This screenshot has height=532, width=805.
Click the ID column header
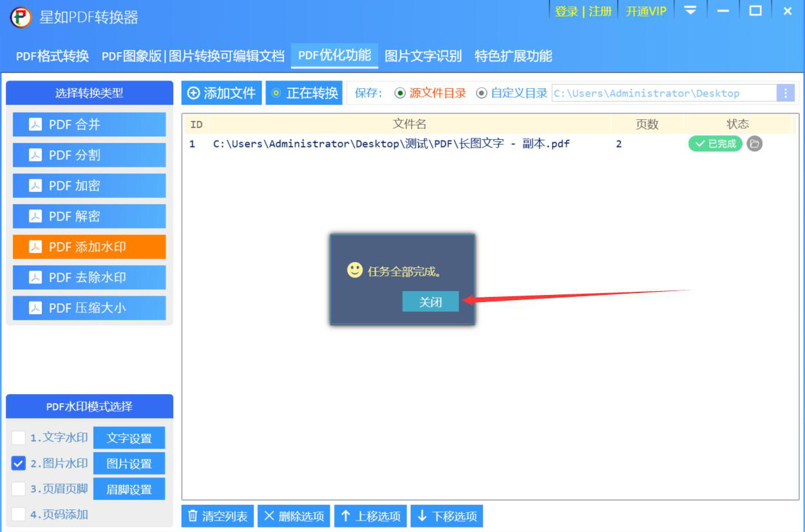click(x=196, y=124)
